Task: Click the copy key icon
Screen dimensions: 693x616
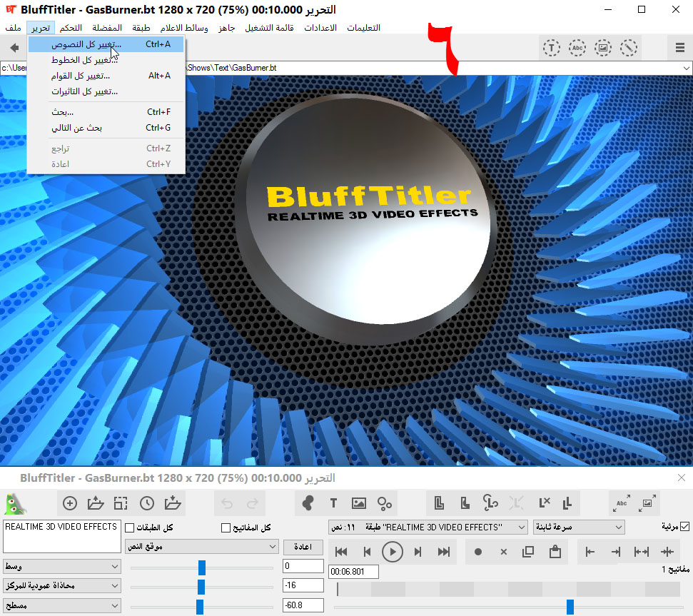Action: 528,552
